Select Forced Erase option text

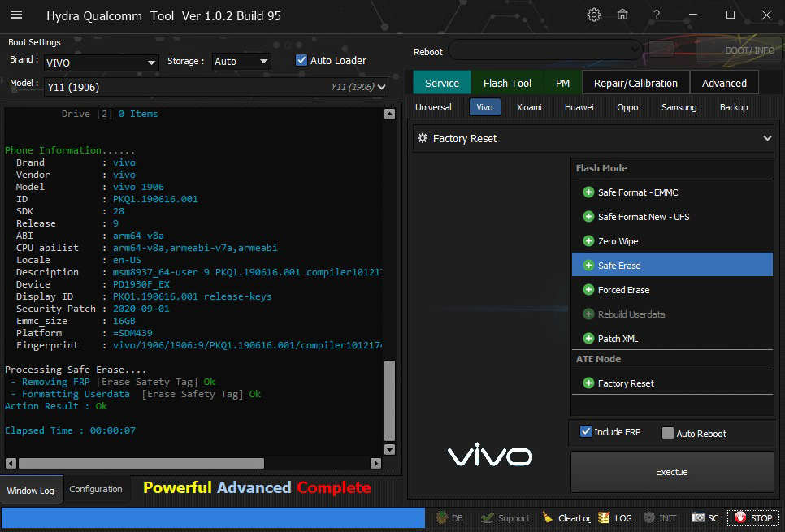click(x=623, y=290)
